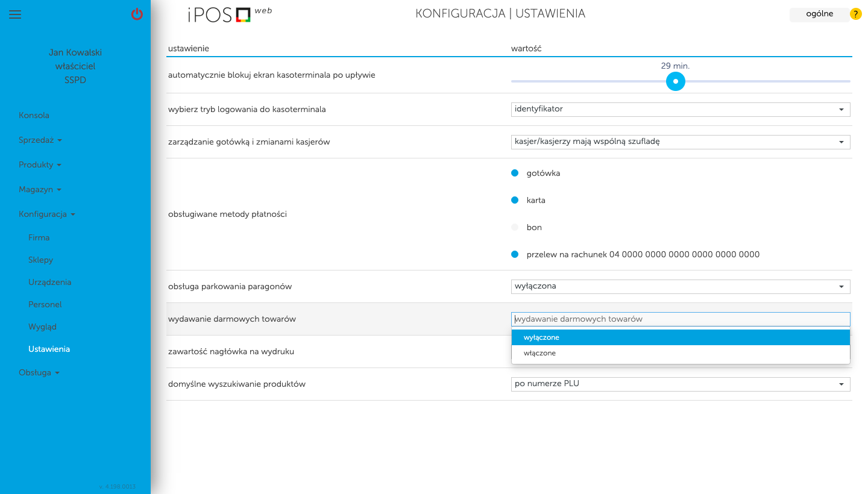Go to Urządzenia configuration page
The height and width of the screenshot is (494, 868).
[50, 282]
